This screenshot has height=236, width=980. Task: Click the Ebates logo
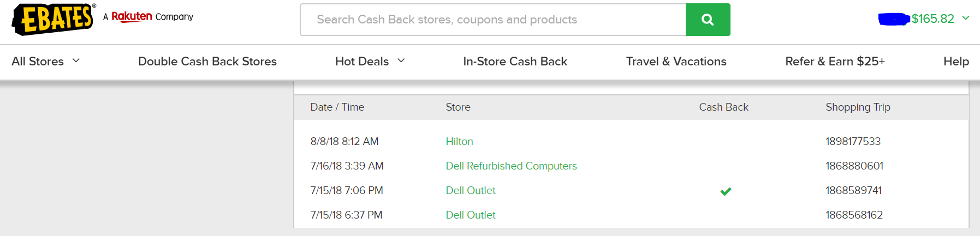coord(54,19)
